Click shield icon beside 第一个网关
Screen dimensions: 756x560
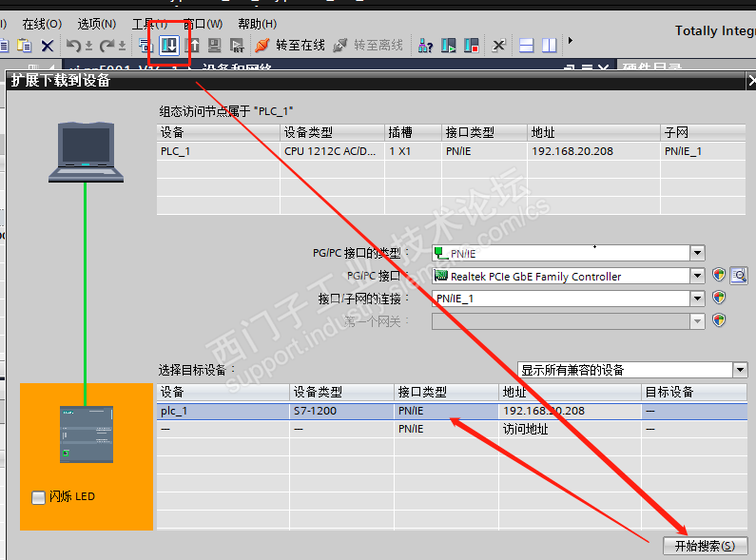click(x=719, y=320)
